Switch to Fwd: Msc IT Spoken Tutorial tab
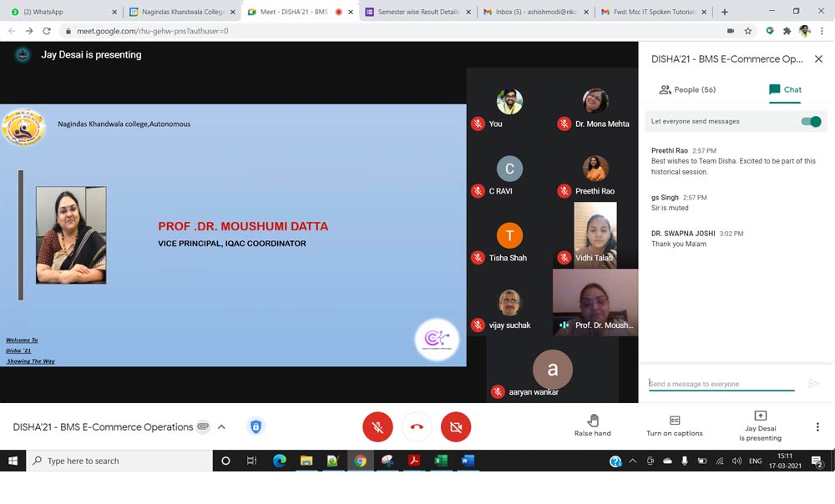 (x=655, y=12)
